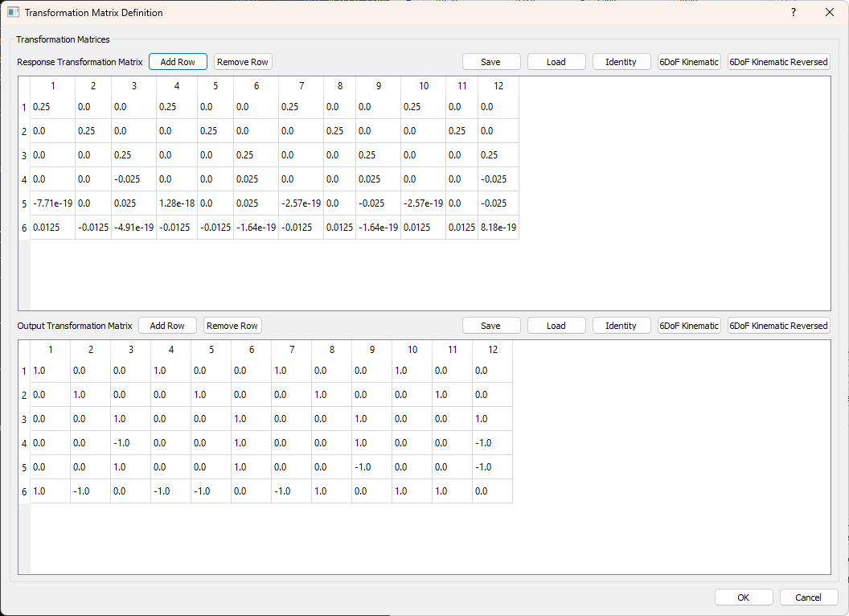
Task: Click Remove Row for the Response Transformation Matrix
Action: click(x=244, y=61)
